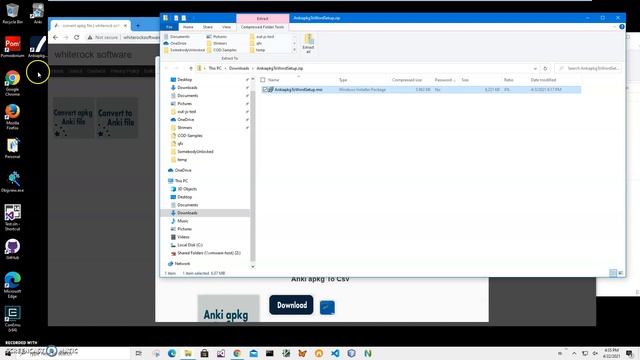The height and width of the screenshot is (360, 640).
Task: Choose Documents as extract destination in ribbon
Action: click(x=179, y=37)
